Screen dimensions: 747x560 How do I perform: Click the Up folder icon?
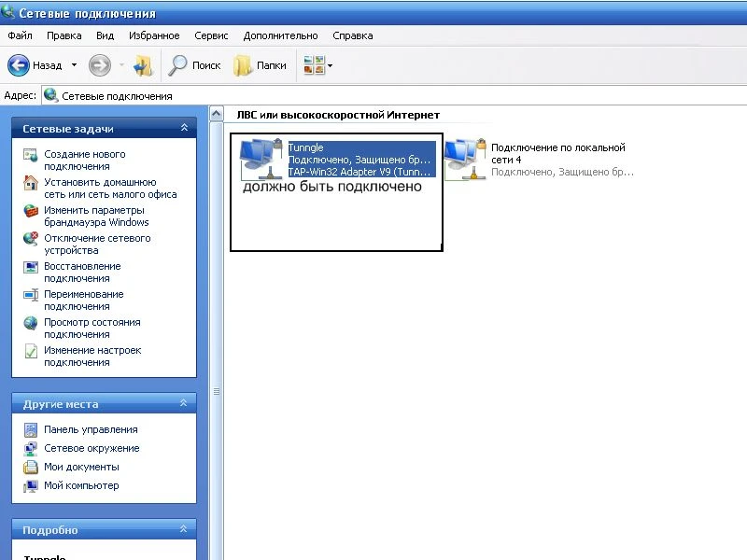pos(143,65)
